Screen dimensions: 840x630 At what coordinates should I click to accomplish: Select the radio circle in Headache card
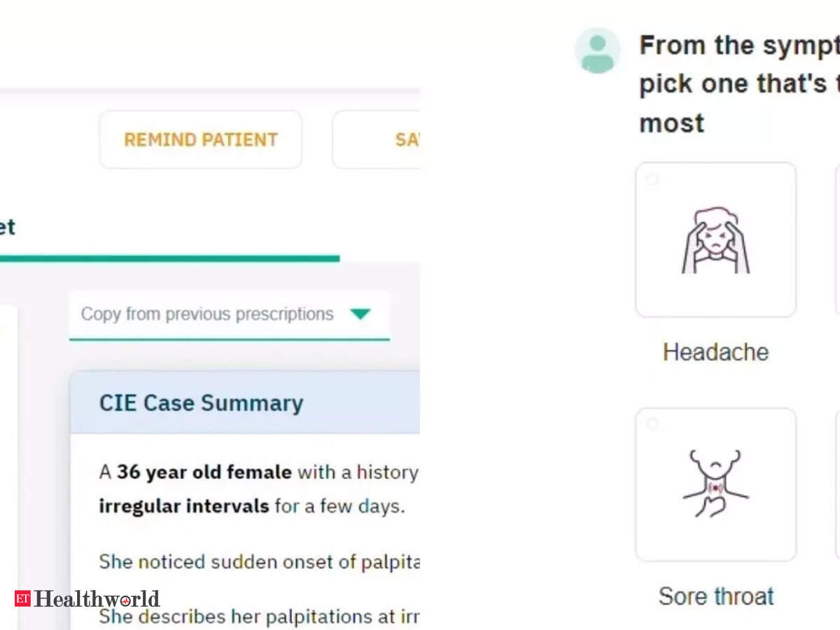(652, 180)
